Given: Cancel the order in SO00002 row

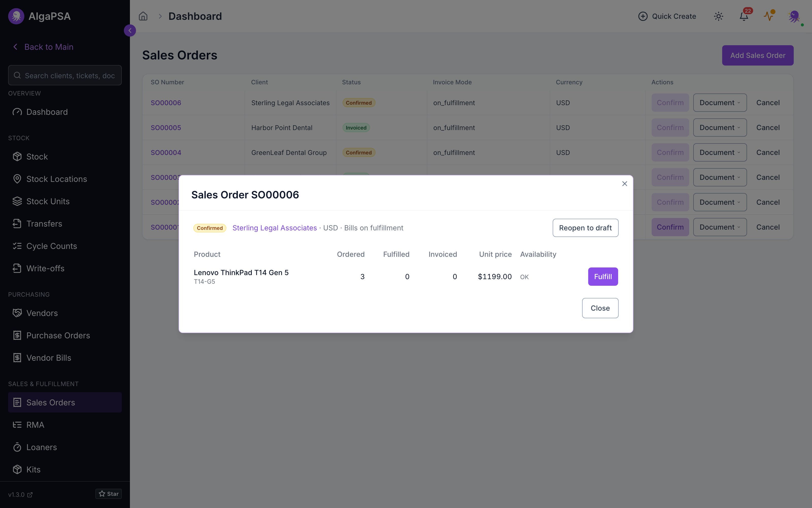Looking at the screenshot, I should tap(768, 202).
